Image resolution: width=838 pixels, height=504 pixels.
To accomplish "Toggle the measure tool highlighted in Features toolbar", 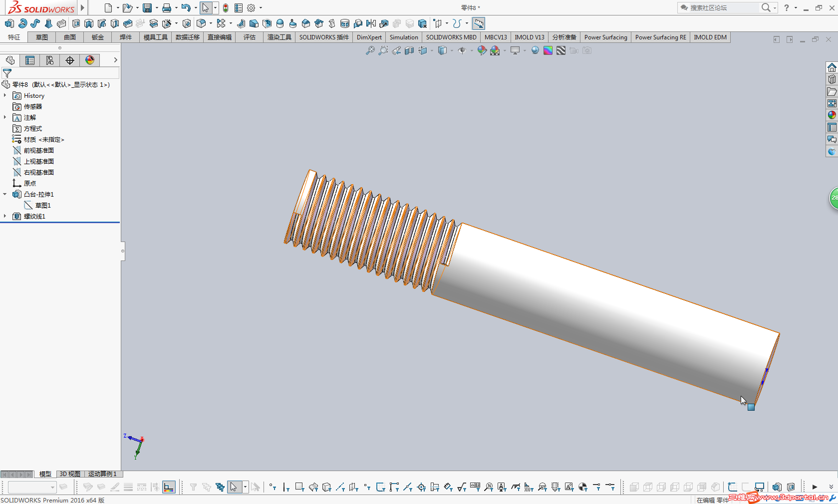I will click(x=479, y=23).
